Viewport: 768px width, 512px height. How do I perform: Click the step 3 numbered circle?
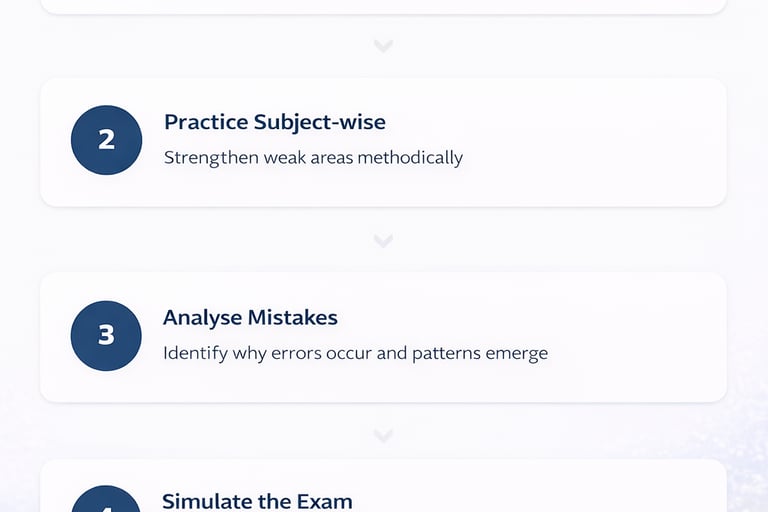pyautogui.click(x=106, y=335)
